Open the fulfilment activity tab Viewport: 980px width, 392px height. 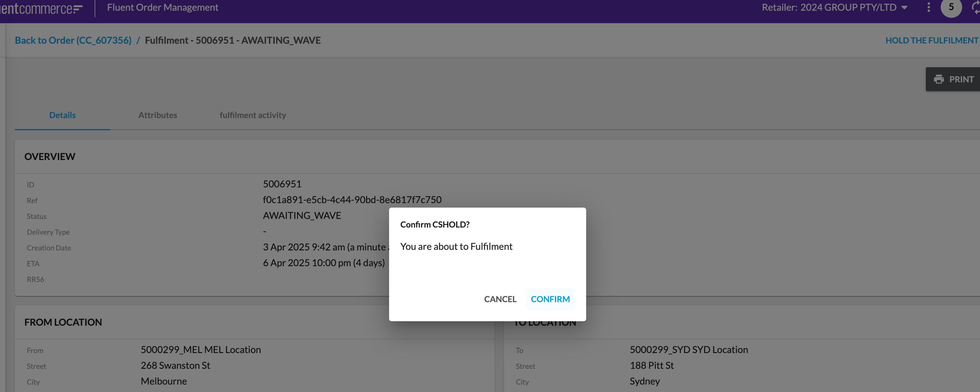click(253, 115)
